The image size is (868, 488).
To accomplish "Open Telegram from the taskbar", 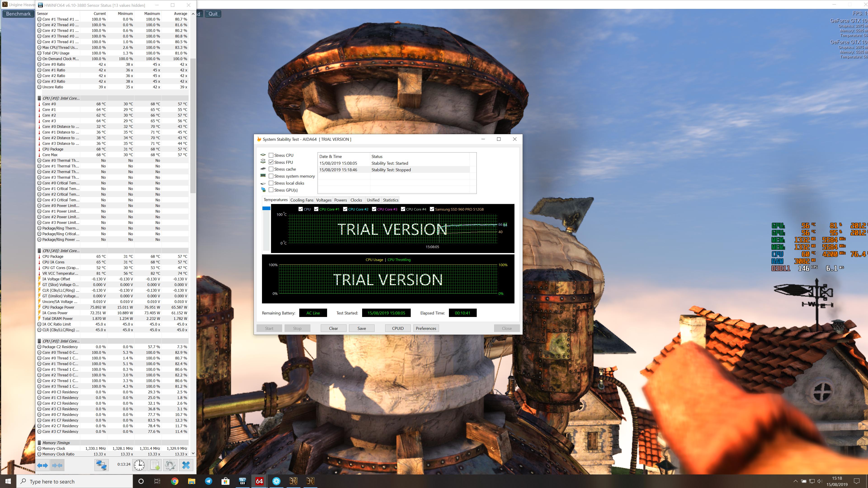I will point(209,481).
